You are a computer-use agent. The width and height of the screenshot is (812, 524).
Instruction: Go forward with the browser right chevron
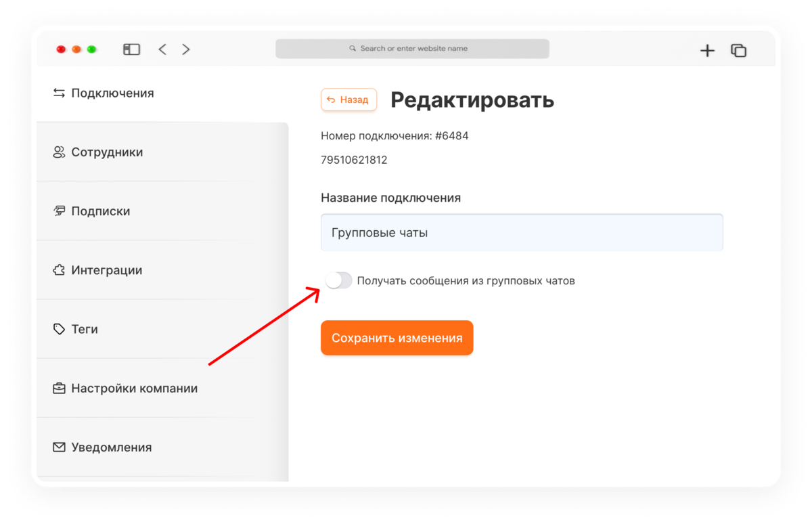tap(186, 49)
